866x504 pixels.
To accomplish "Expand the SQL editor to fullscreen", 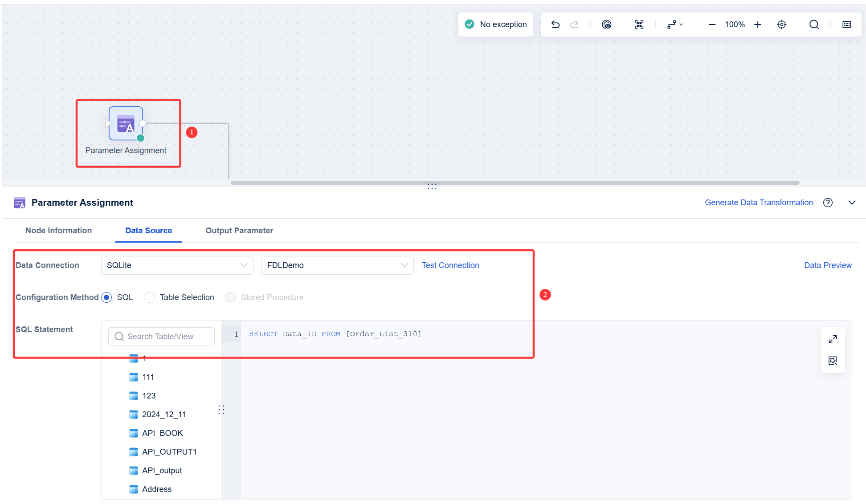I will click(833, 339).
